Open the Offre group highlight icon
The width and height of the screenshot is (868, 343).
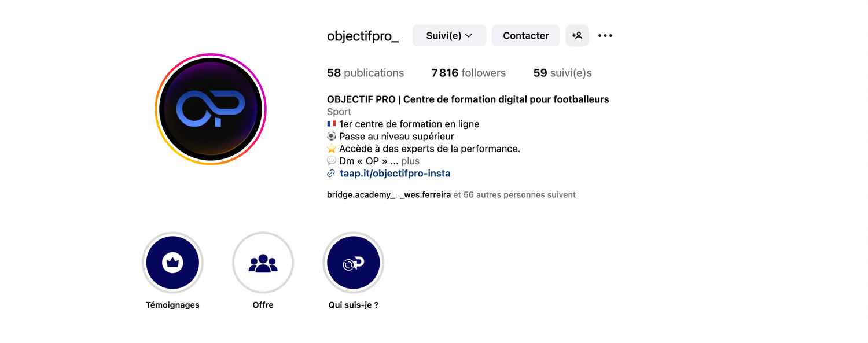pyautogui.click(x=263, y=263)
